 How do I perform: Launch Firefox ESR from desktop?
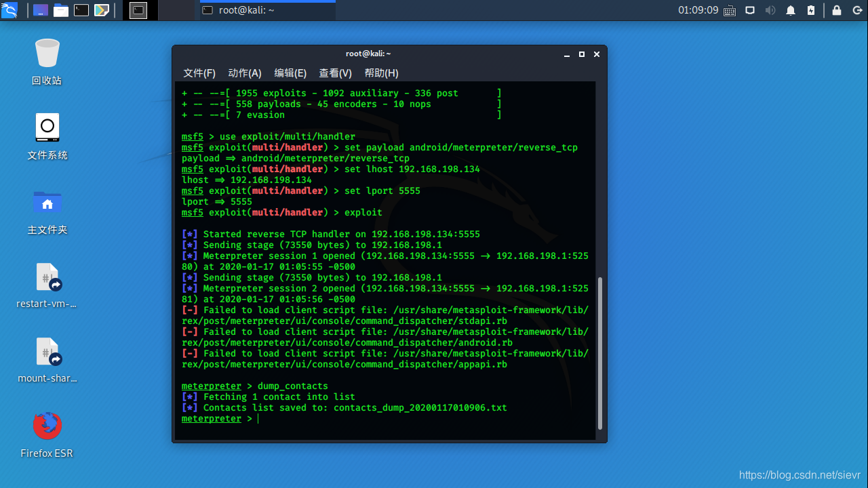pos(47,434)
